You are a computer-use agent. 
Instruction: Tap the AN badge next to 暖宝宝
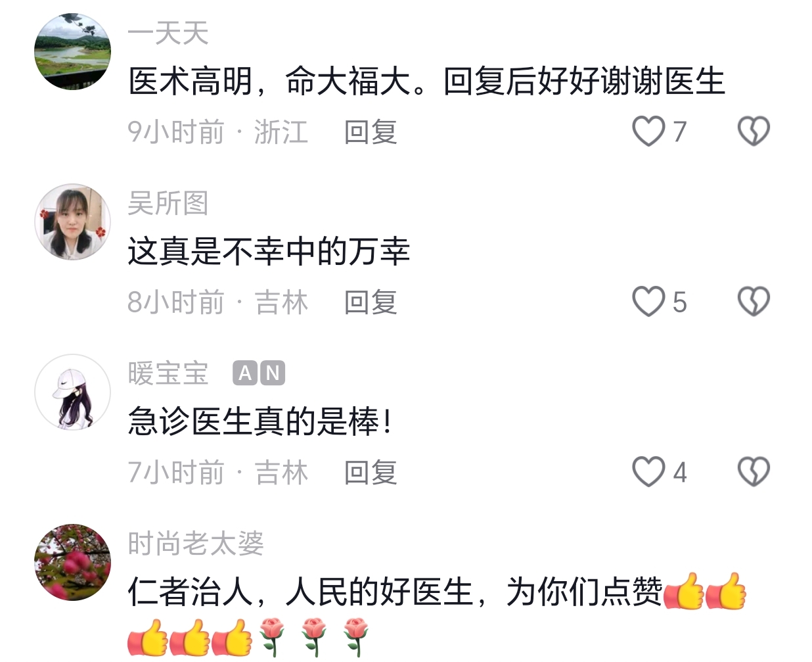click(x=259, y=373)
